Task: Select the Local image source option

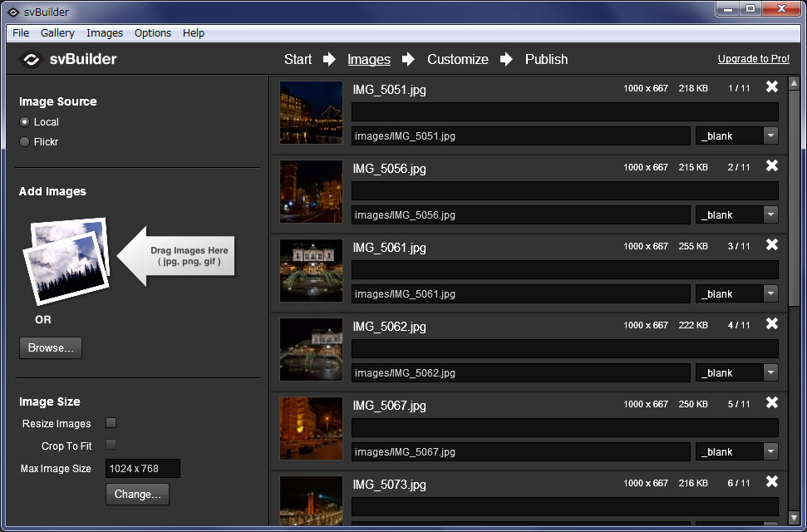Action: click(x=25, y=122)
